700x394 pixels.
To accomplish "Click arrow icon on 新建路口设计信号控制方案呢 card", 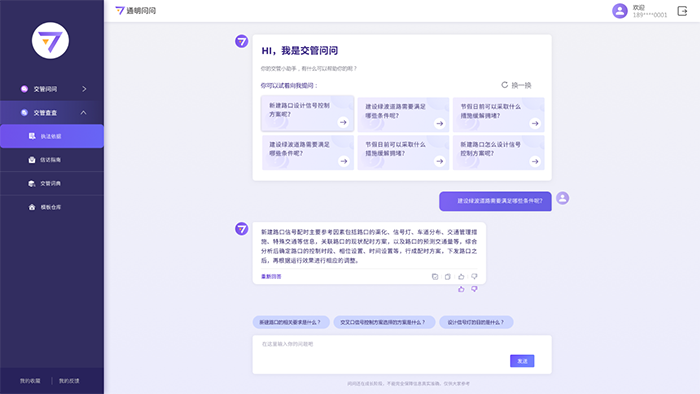I will [x=343, y=122].
